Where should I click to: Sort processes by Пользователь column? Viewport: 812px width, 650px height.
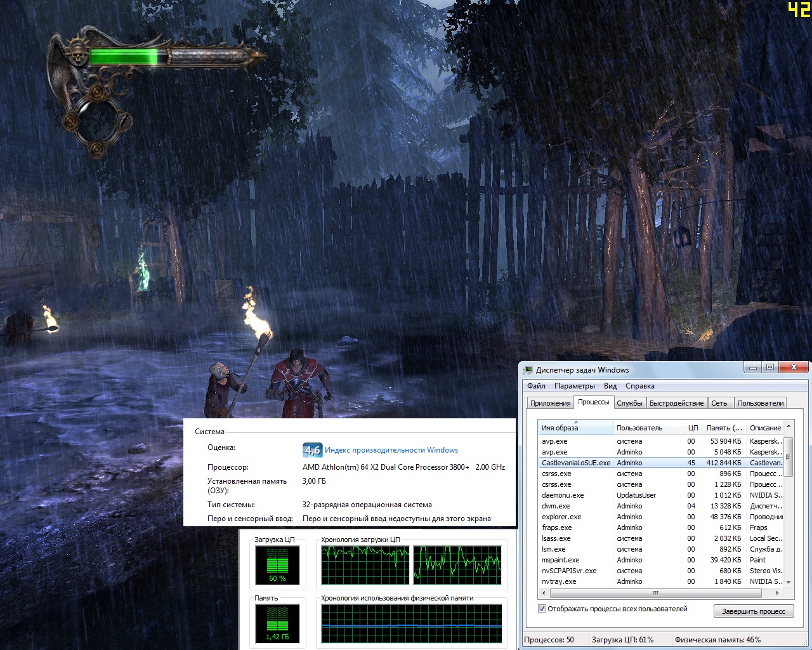[647, 428]
